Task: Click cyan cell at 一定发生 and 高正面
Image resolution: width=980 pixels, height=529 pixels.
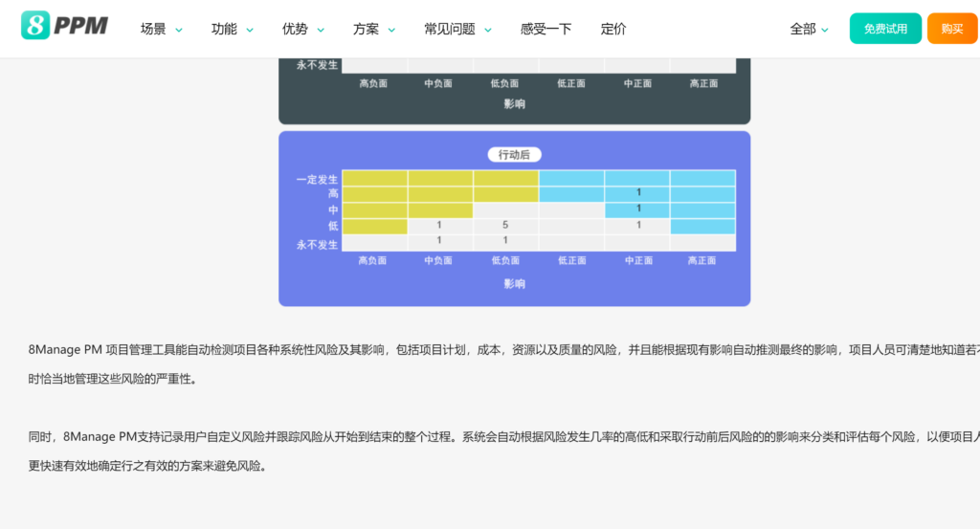Action: [x=702, y=178]
